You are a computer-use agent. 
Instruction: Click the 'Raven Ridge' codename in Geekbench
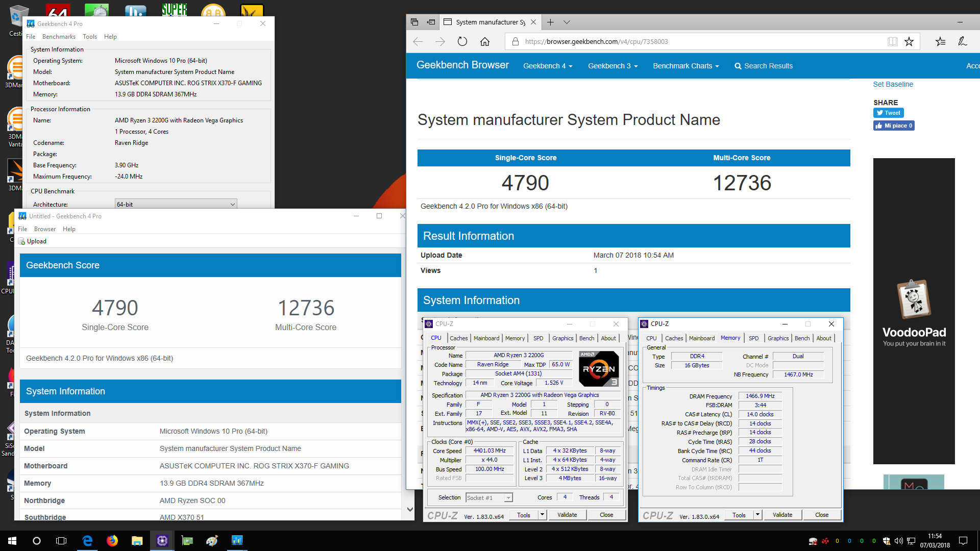pyautogui.click(x=131, y=143)
